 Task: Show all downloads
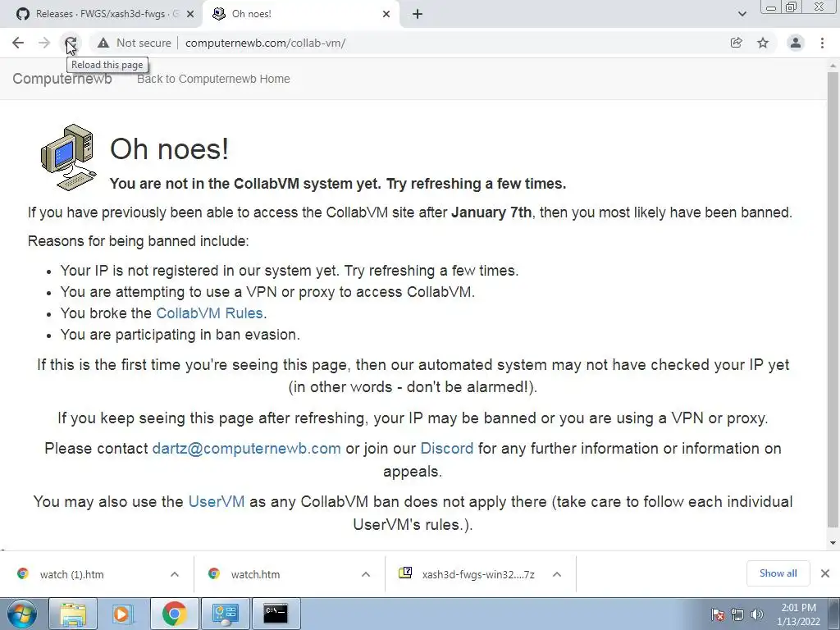pos(778,573)
